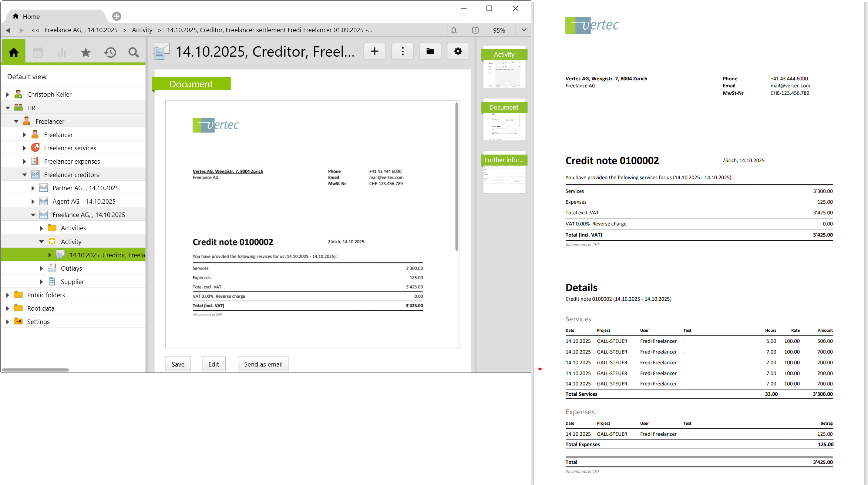This screenshot has width=868, height=485.
Task: Open the history clock icon
Action: (110, 53)
